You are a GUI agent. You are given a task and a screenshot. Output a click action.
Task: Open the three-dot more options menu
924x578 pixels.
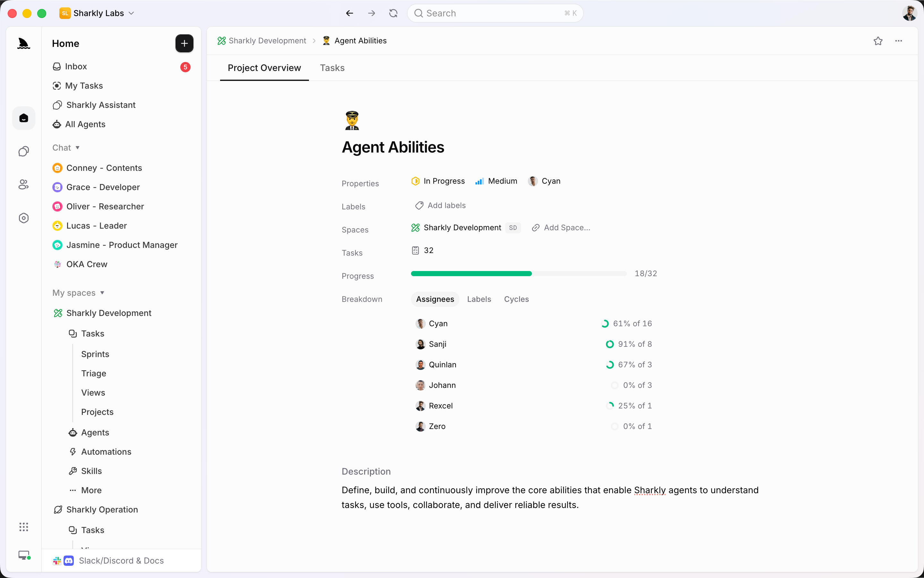899,41
